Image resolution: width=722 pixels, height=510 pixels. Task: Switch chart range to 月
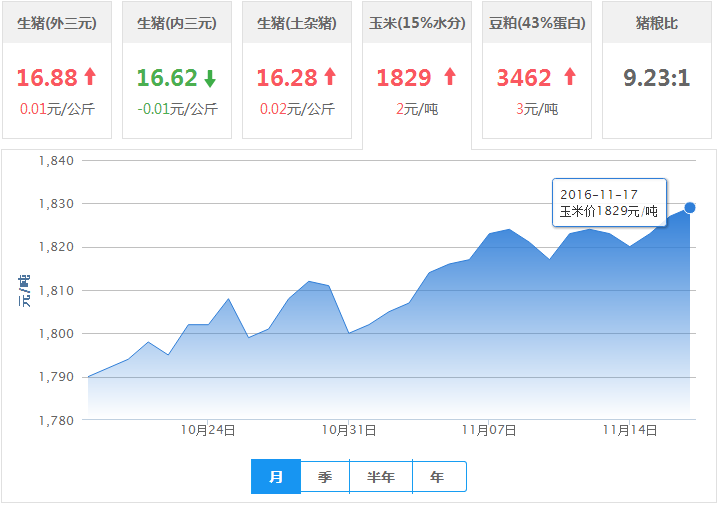[x=276, y=476]
